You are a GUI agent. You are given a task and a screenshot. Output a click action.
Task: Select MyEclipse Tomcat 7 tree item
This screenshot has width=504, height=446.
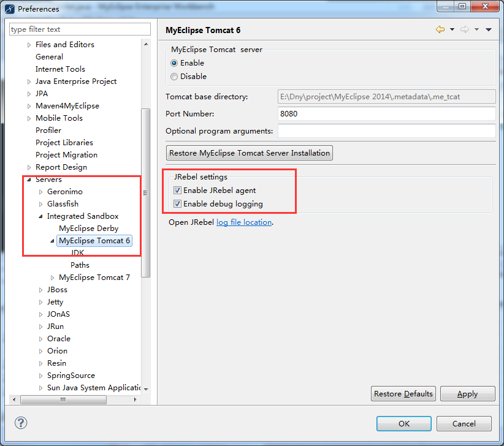point(94,278)
